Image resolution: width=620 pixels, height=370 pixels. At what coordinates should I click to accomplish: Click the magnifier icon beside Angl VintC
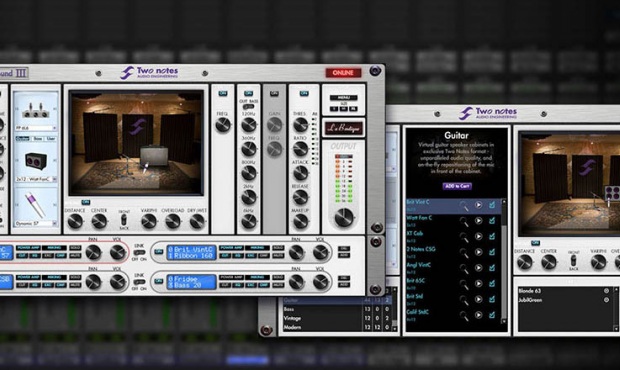coord(464,268)
